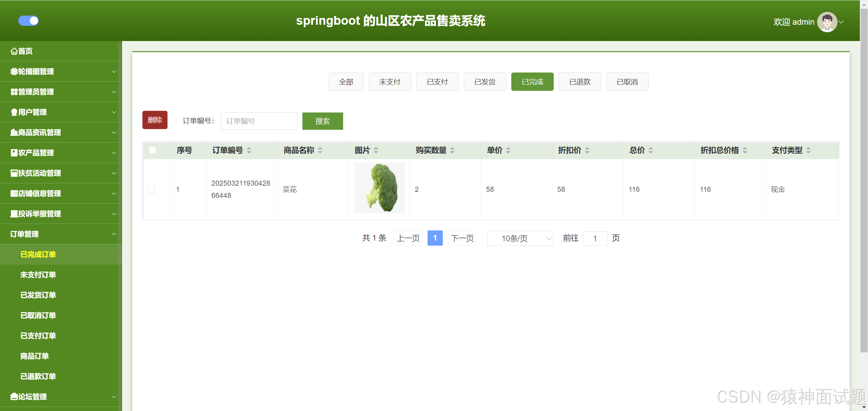868x411 pixels.
Task: Open 未支付订单 from the sidebar submenu
Action: (38, 275)
